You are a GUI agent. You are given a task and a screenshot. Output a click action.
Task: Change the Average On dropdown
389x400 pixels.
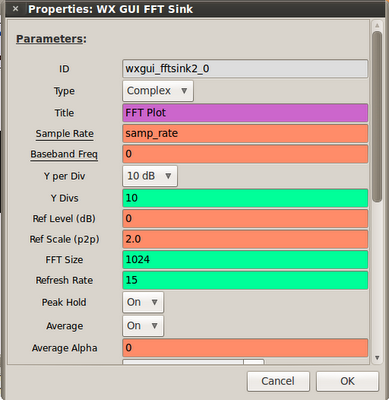tap(143, 326)
